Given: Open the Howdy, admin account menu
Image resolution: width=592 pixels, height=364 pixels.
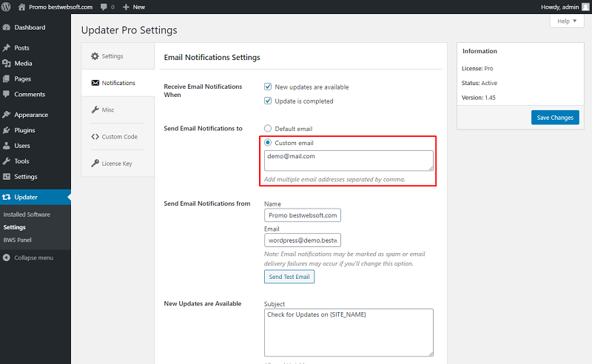Looking at the screenshot, I should click(x=565, y=7).
